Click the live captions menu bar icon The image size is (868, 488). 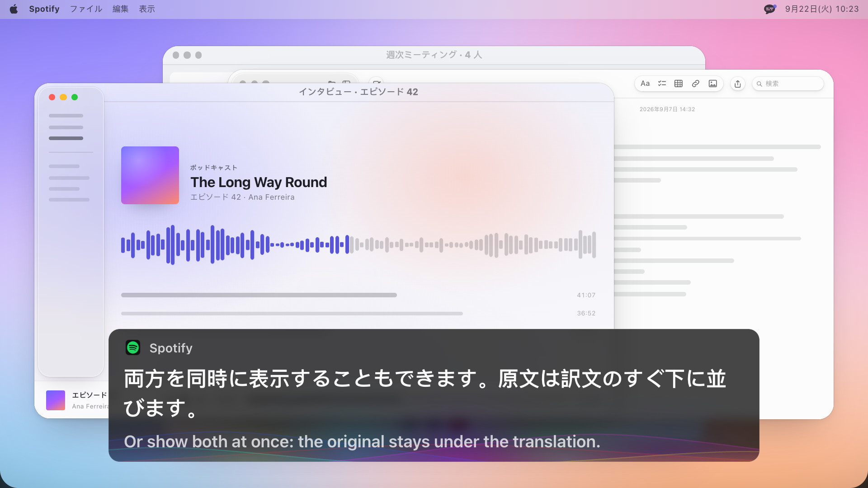pyautogui.click(x=770, y=9)
